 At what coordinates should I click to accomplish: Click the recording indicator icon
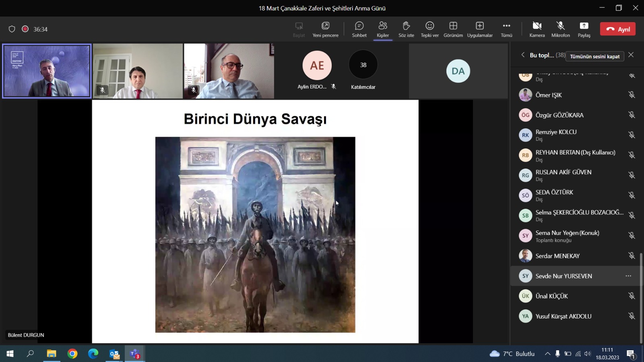pyautogui.click(x=25, y=29)
